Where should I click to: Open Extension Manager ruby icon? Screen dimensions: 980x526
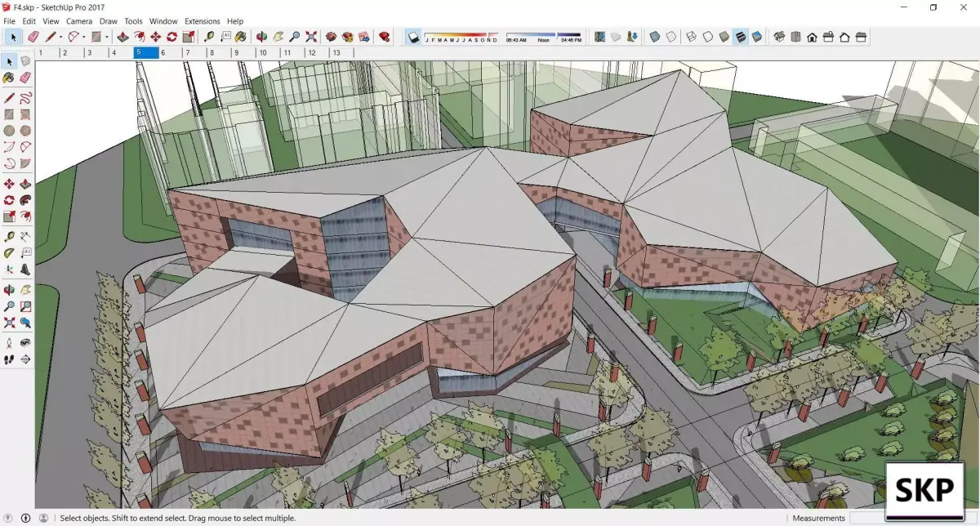384,37
